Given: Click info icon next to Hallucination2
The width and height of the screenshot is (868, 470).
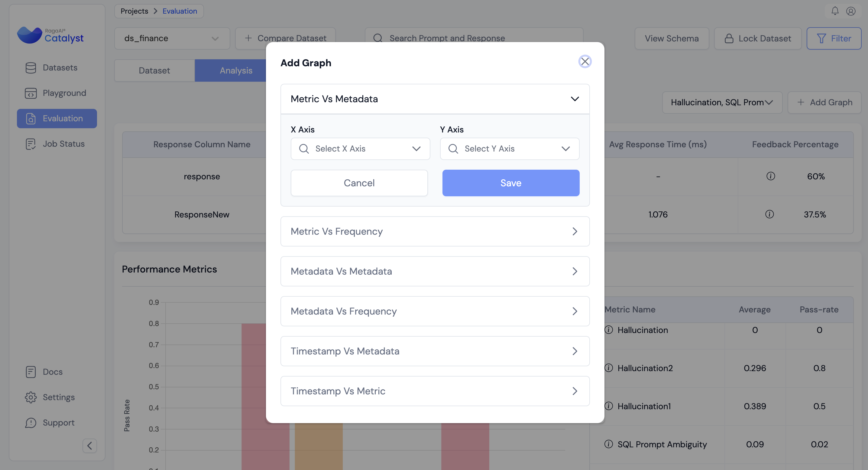Looking at the screenshot, I should coord(609,368).
